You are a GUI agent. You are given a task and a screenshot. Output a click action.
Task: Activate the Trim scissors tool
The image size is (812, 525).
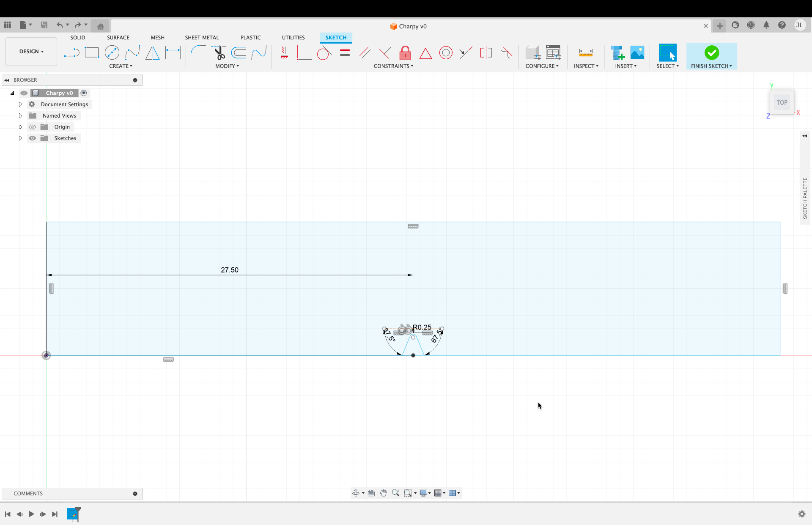219,53
